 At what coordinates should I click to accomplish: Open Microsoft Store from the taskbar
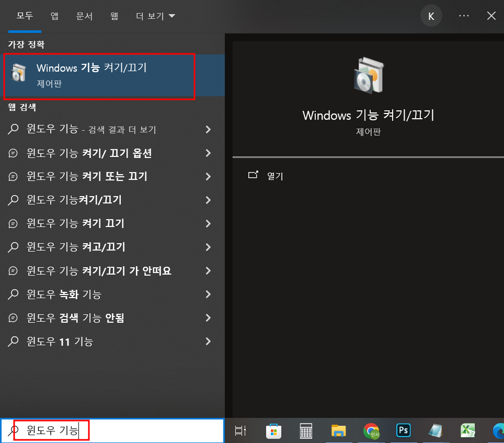coord(273,431)
